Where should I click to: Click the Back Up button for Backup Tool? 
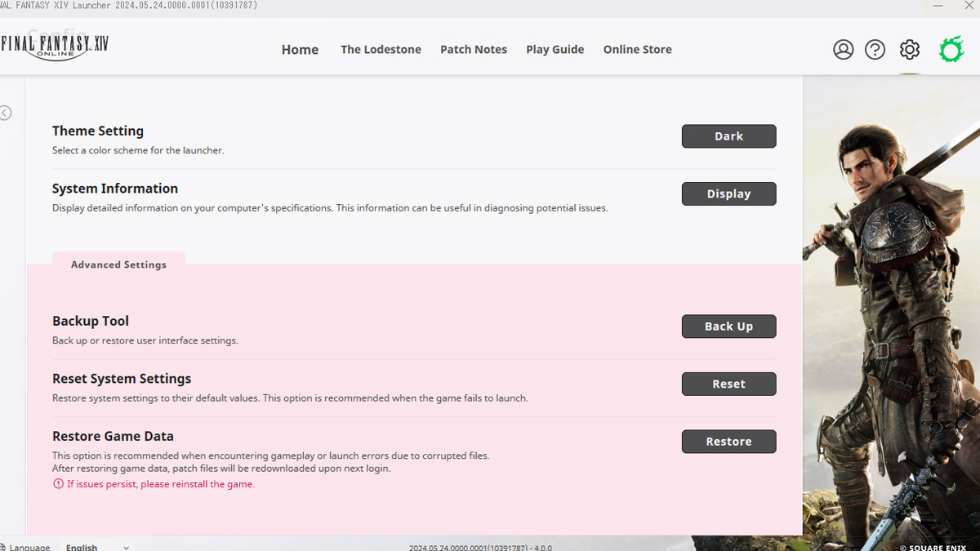pyautogui.click(x=728, y=327)
